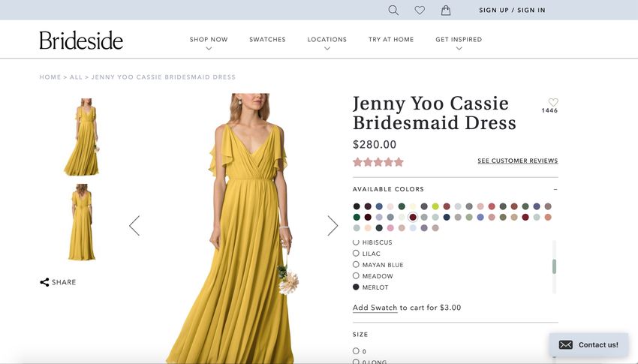Open the wishlist heart in top bar
The image size is (638, 364).
420,11
